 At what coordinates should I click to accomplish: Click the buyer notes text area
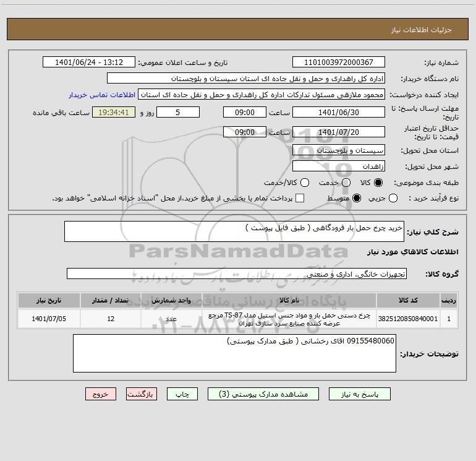(234, 353)
